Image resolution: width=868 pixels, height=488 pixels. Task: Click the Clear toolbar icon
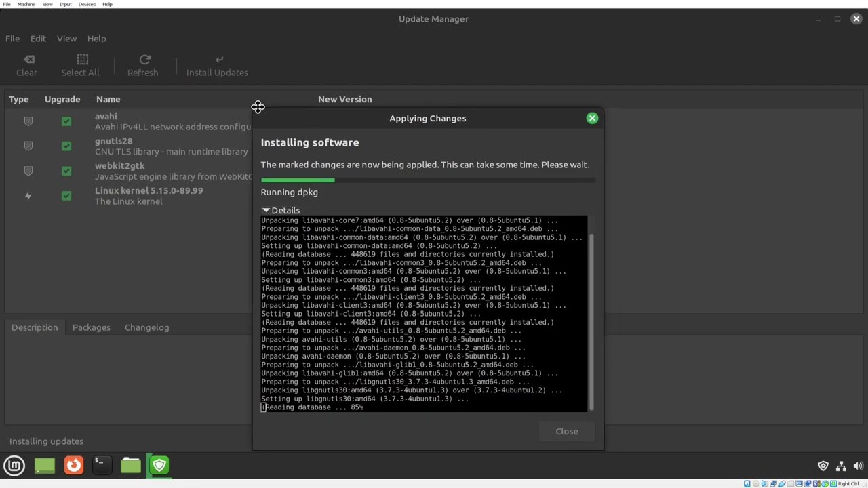pos(28,60)
